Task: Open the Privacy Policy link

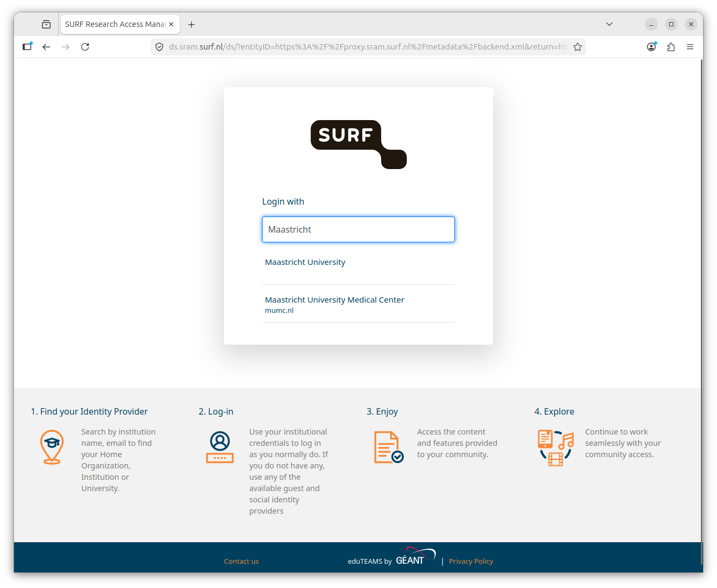Action: coord(471,561)
